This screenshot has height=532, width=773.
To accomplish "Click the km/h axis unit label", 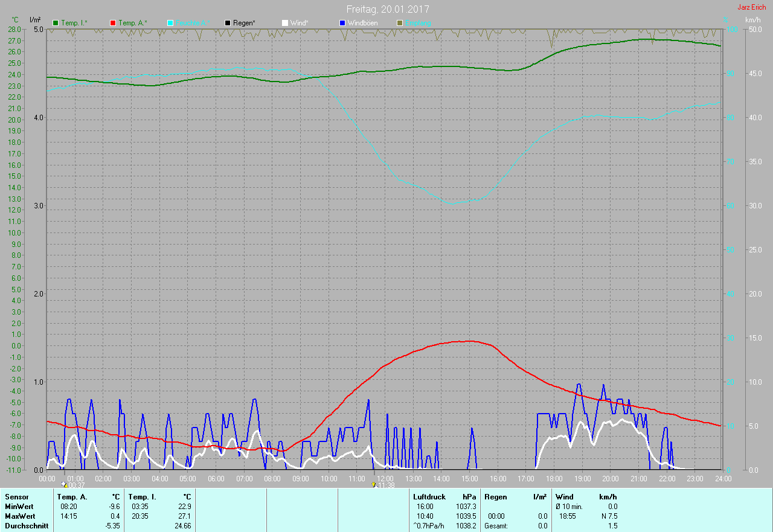I will pyautogui.click(x=752, y=20).
